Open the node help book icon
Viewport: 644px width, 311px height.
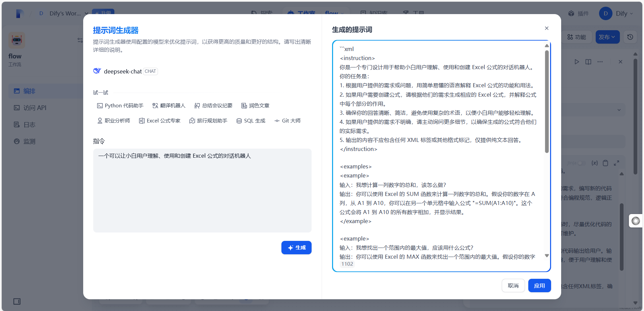point(588,62)
